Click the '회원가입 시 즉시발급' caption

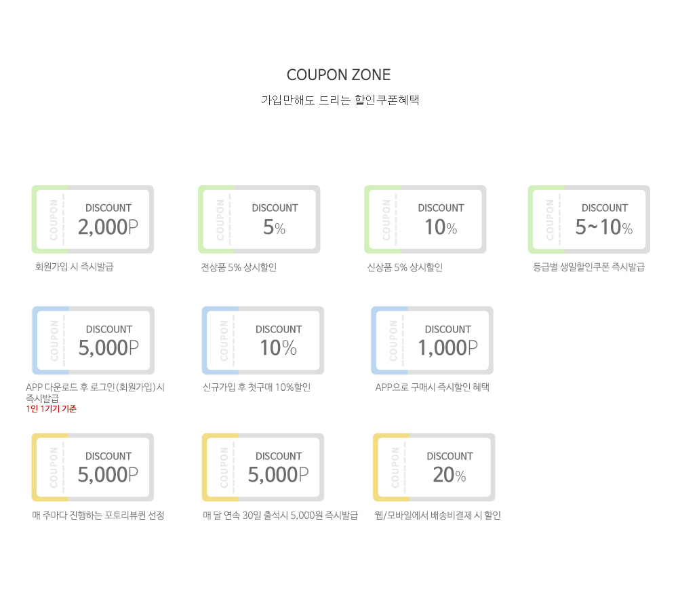(74, 267)
